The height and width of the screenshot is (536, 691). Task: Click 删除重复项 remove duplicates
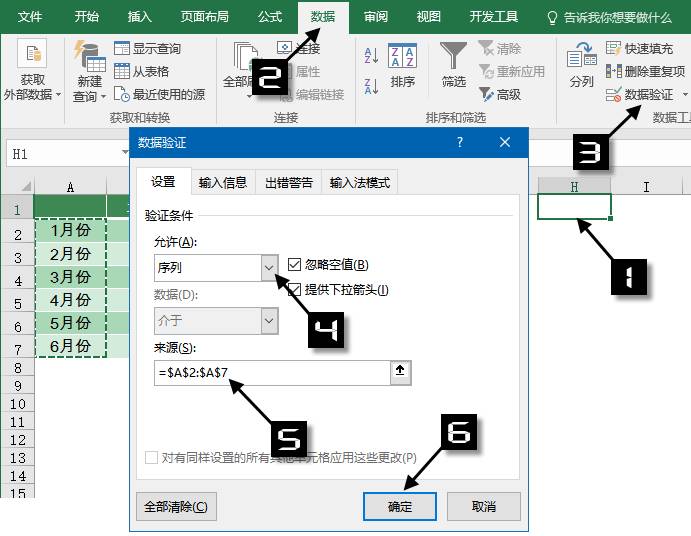(645, 71)
